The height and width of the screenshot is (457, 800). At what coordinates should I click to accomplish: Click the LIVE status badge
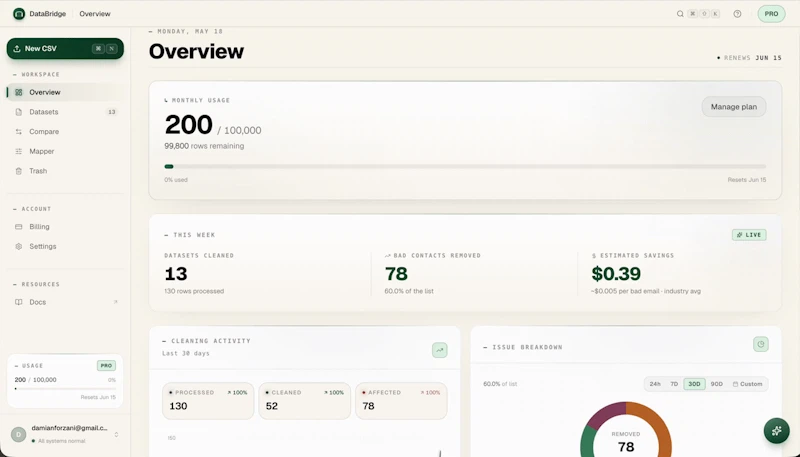click(749, 235)
